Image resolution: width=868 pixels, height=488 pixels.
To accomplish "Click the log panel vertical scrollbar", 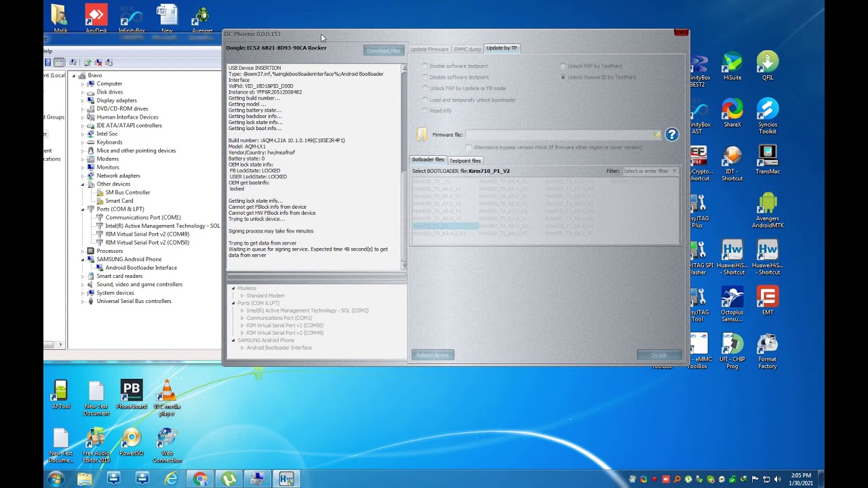I will tap(404, 166).
